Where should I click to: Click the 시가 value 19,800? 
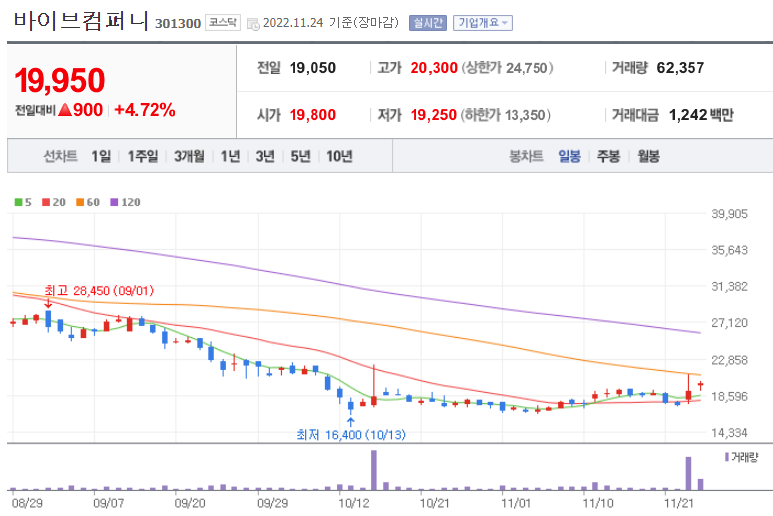tap(313, 115)
